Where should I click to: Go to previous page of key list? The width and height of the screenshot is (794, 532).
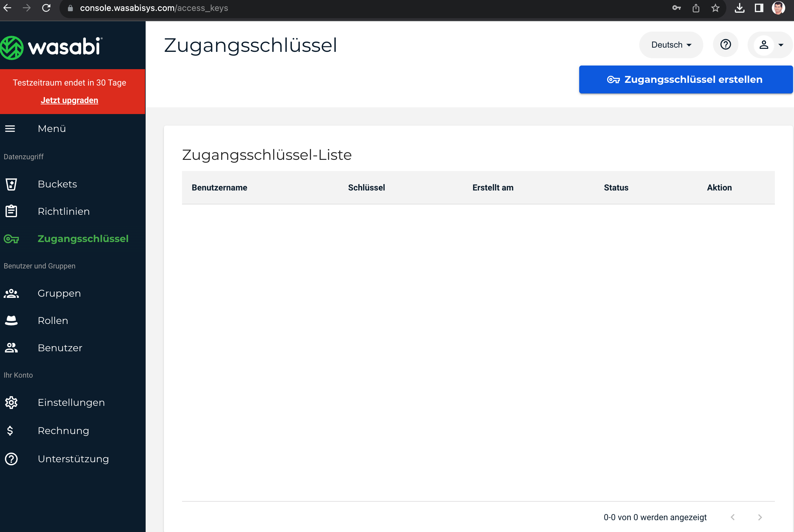[733, 517]
